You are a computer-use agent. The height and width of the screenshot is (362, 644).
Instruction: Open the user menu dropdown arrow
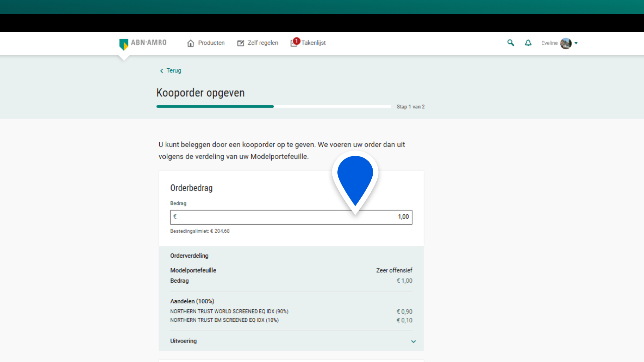pos(576,43)
